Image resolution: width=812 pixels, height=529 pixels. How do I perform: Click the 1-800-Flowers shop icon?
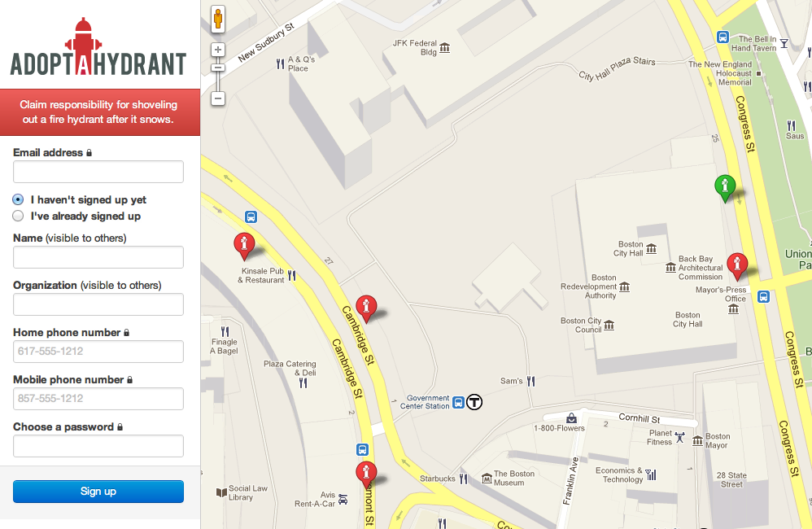[571, 418]
